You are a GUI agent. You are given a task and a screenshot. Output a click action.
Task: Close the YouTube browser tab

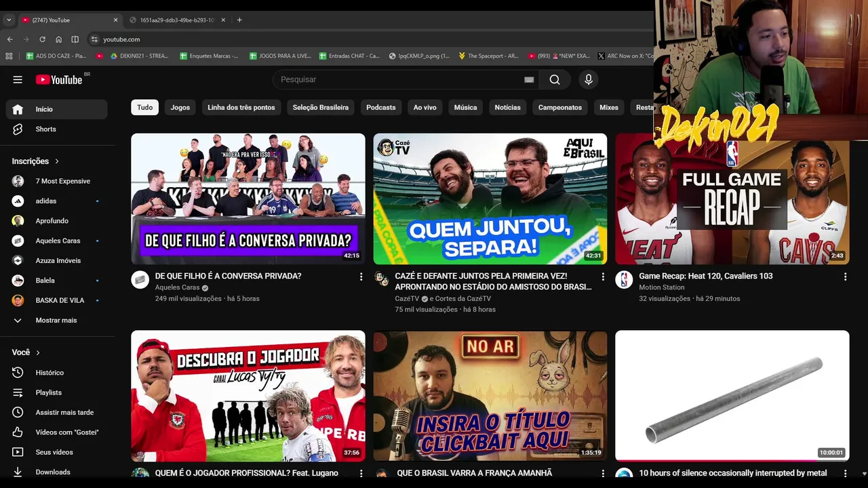115,20
